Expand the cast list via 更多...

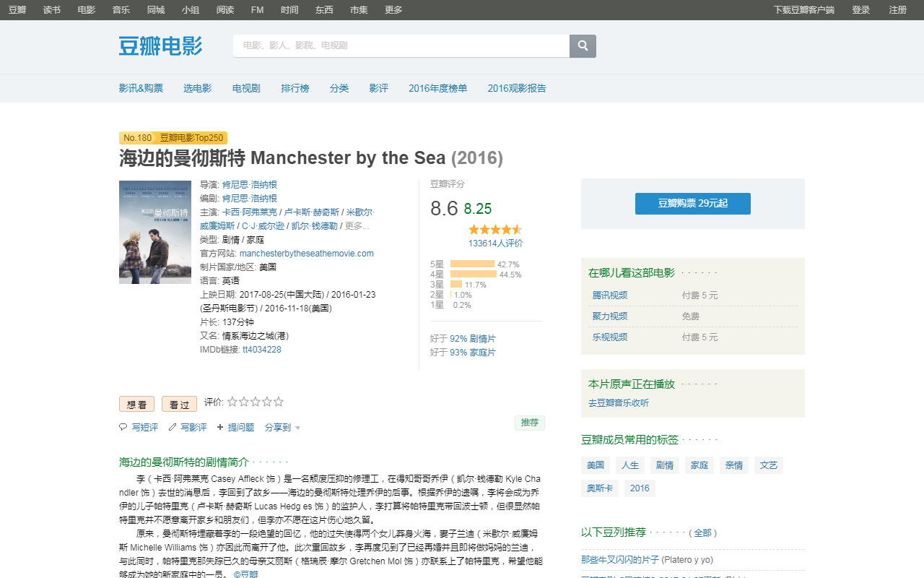click(357, 226)
